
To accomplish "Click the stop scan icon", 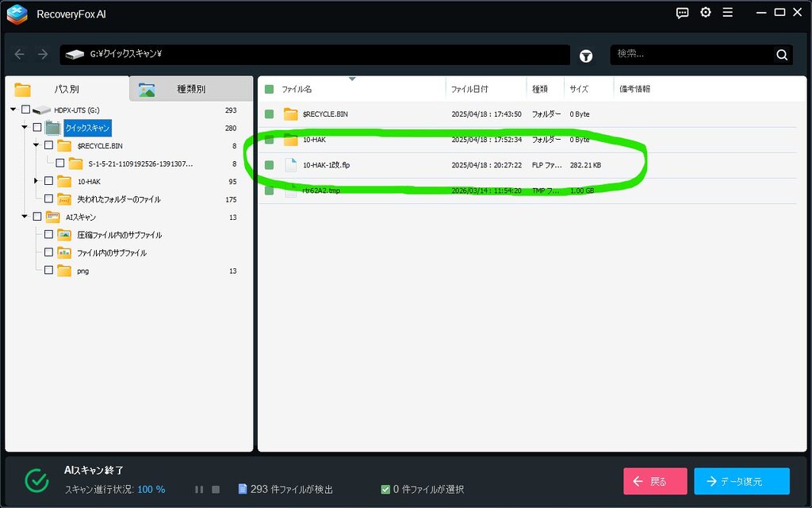I will point(216,489).
